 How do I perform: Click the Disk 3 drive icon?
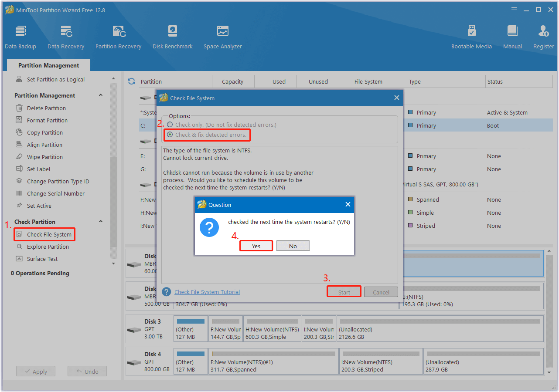pyautogui.click(x=134, y=329)
